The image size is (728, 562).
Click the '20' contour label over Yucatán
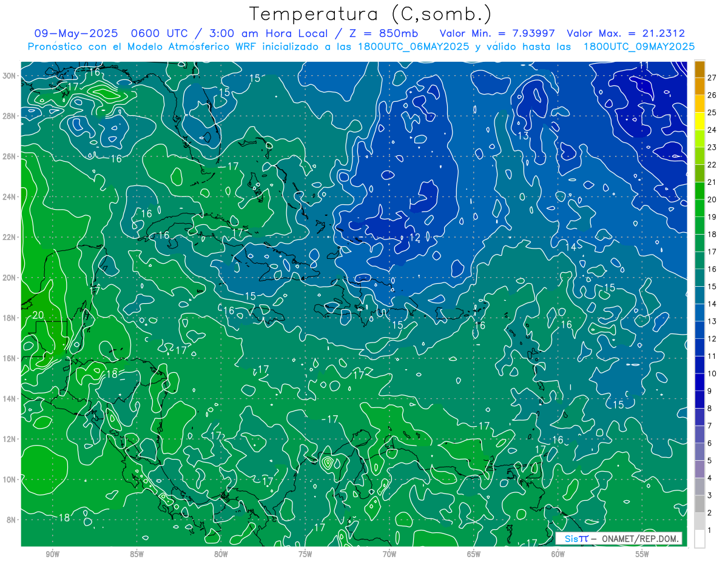pos(38,315)
